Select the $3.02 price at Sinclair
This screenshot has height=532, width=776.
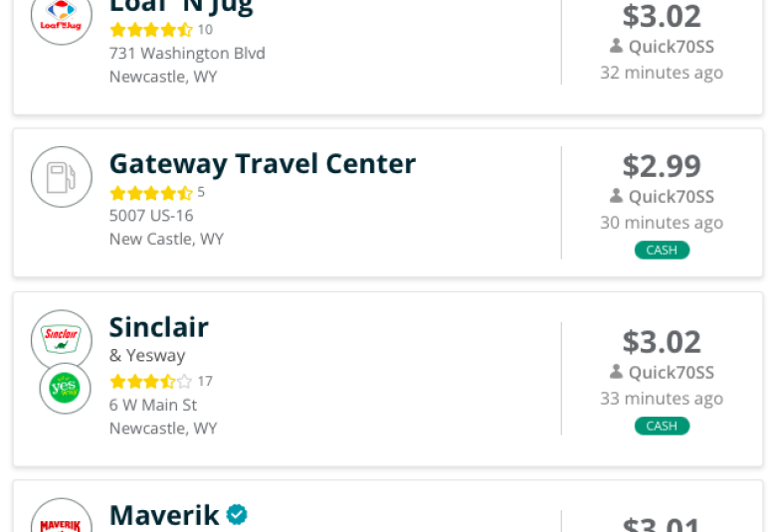(662, 341)
